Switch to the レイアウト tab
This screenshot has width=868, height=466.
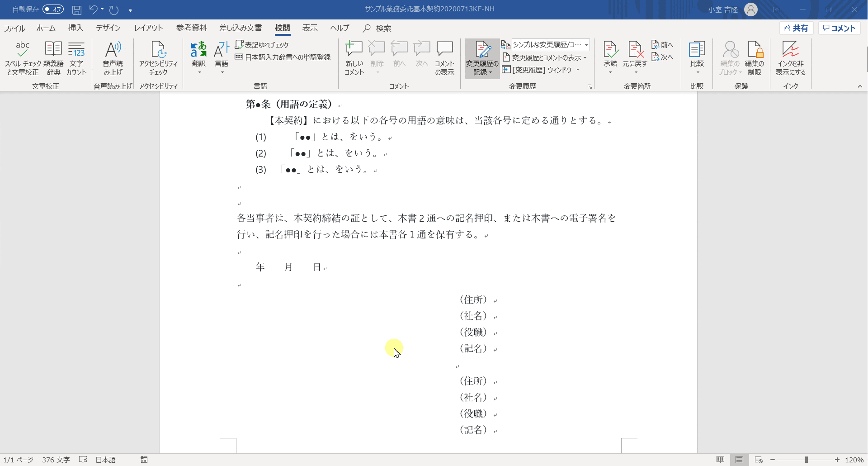pos(148,28)
